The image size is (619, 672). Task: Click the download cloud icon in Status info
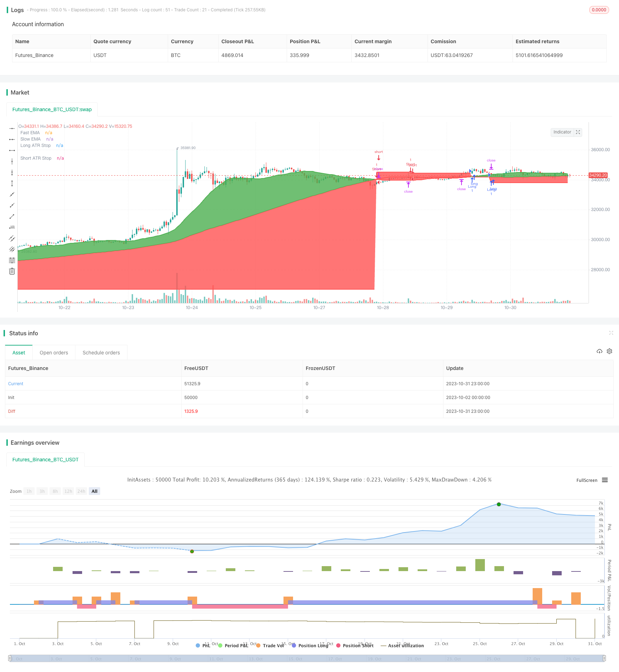599,351
